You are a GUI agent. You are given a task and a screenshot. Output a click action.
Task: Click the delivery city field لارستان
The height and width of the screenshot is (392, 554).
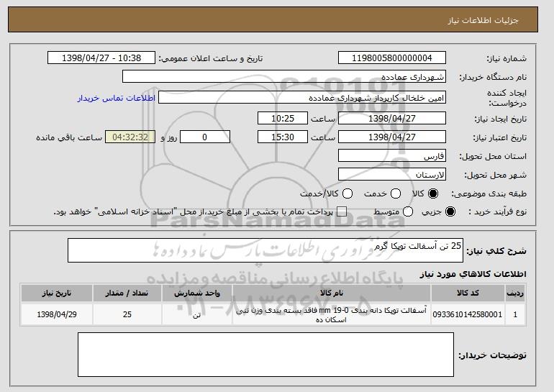pyautogui.click(x=392, y=175)
